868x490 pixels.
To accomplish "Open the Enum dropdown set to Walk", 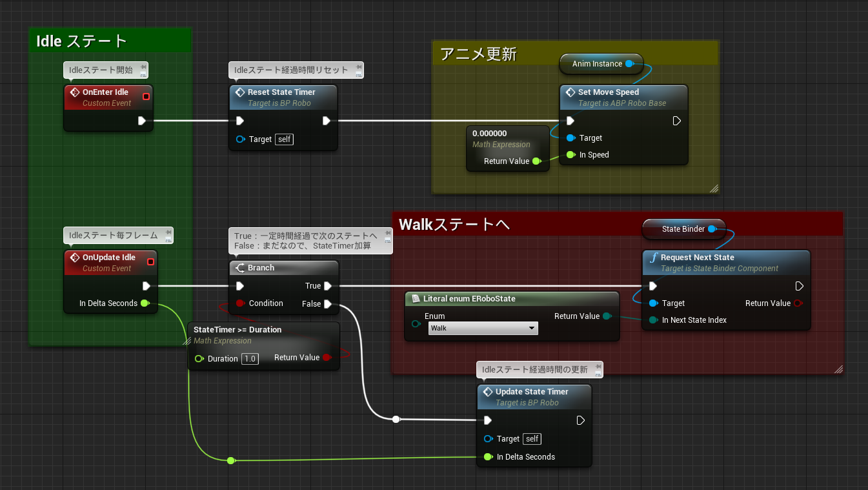I will [483, 328].
